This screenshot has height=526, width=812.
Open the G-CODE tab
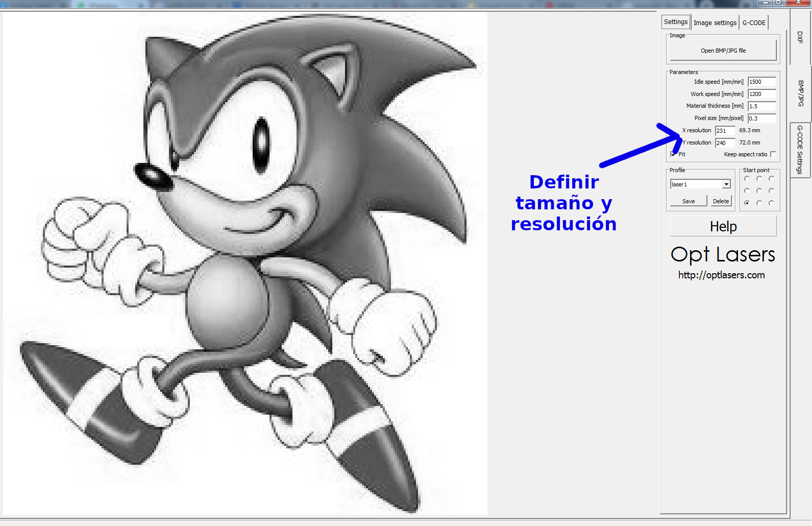[754, 22]
